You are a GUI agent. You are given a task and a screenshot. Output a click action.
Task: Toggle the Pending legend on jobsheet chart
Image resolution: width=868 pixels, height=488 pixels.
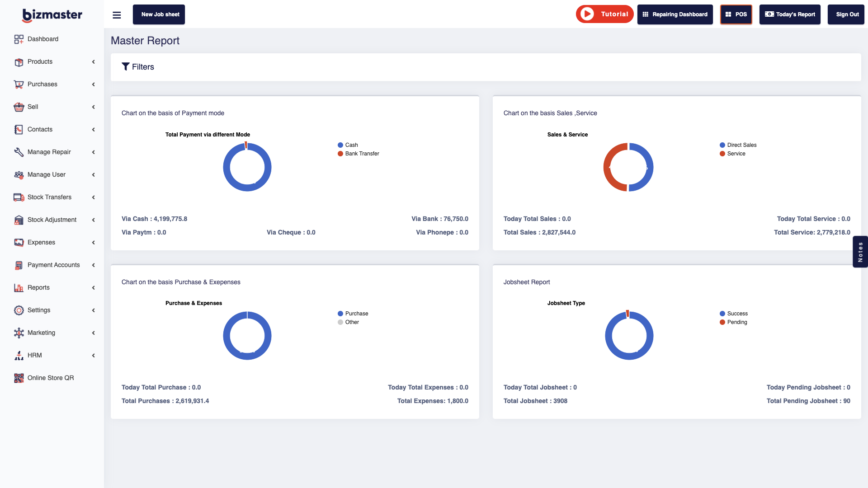click(734, 322)
